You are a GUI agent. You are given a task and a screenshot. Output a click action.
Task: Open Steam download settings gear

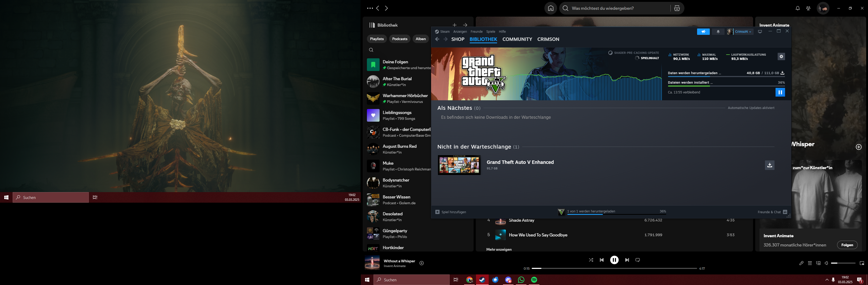781,56
